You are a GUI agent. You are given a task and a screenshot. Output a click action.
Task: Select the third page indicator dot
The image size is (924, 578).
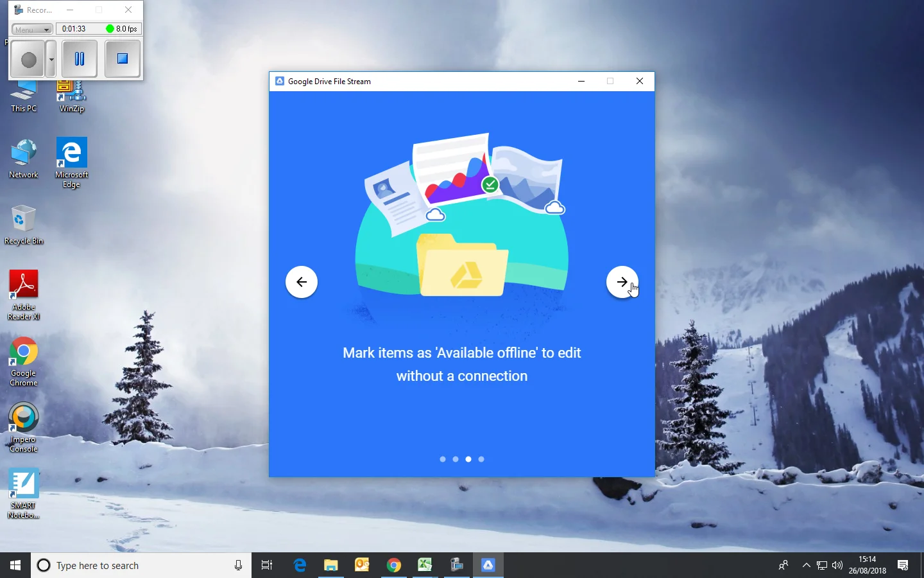pos(468,459)
